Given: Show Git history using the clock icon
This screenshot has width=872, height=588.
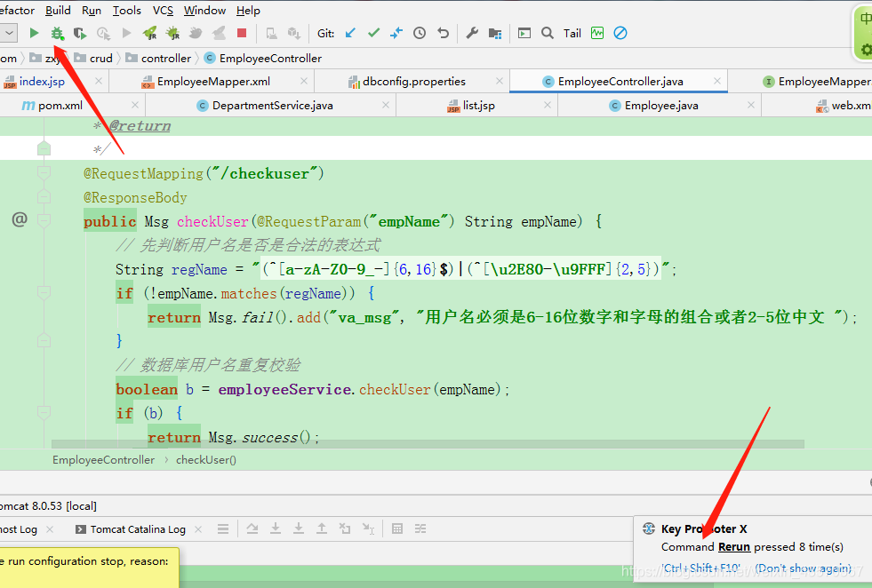Looking at the screenshot, I should (420, 34).
